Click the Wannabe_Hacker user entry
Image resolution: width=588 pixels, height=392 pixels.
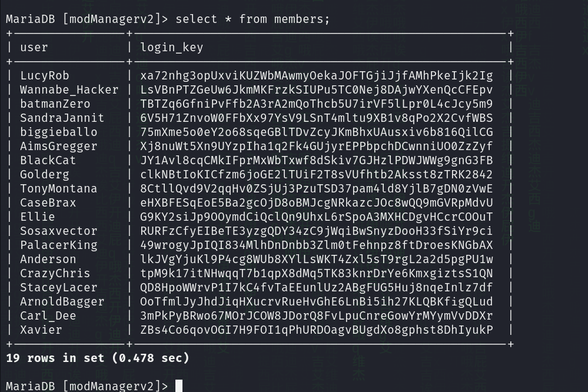pyautogui.click(x=69, y=89)
